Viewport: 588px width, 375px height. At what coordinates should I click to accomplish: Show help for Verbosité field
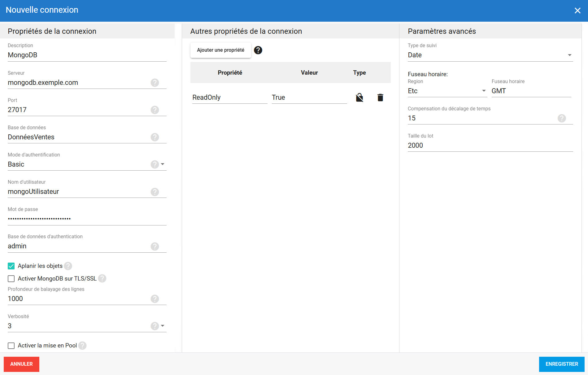point(155,326)
